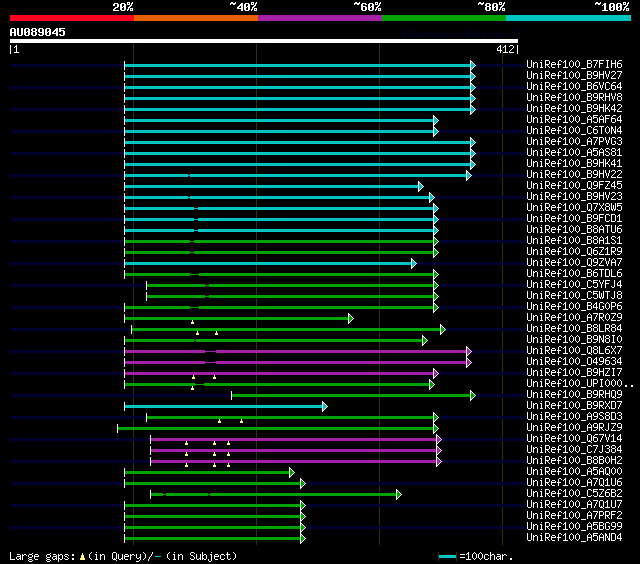Click the purple B9HZI7 alignment bar

pyautogui.click(x=279, y=373)
